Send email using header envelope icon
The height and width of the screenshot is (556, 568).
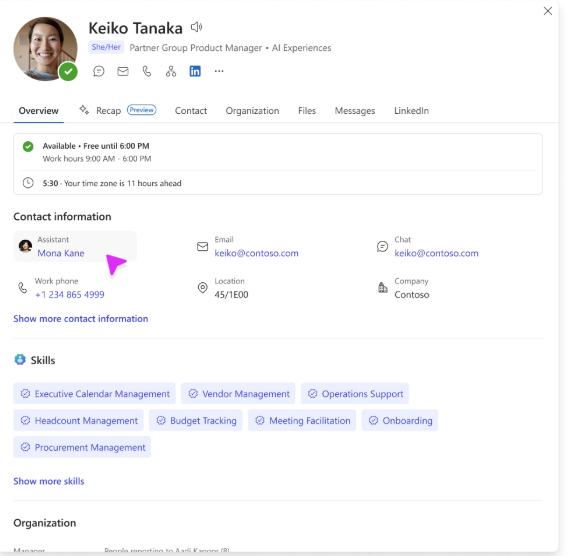[x=123, y=71]
